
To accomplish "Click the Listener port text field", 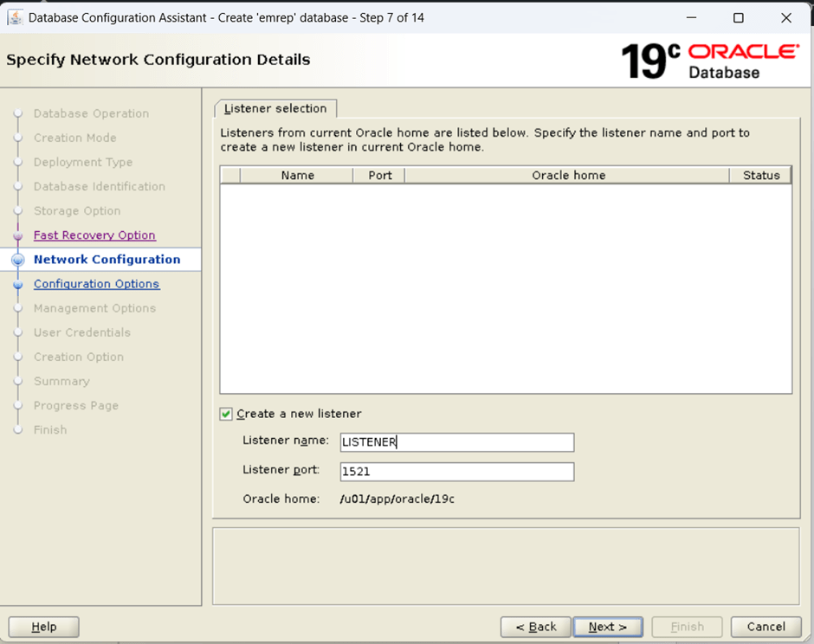I will pyautogui.click(x=456, y=472).
